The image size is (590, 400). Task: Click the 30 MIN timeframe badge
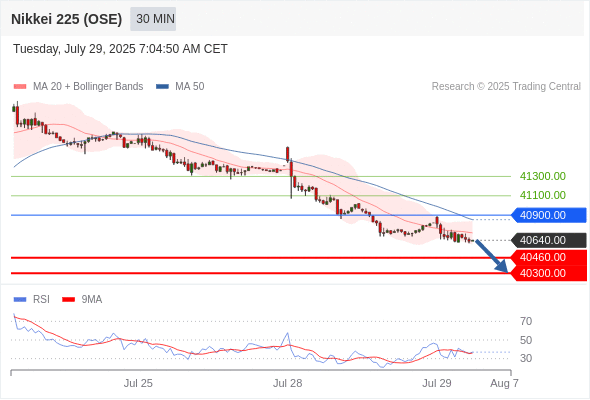click(153, 19)
